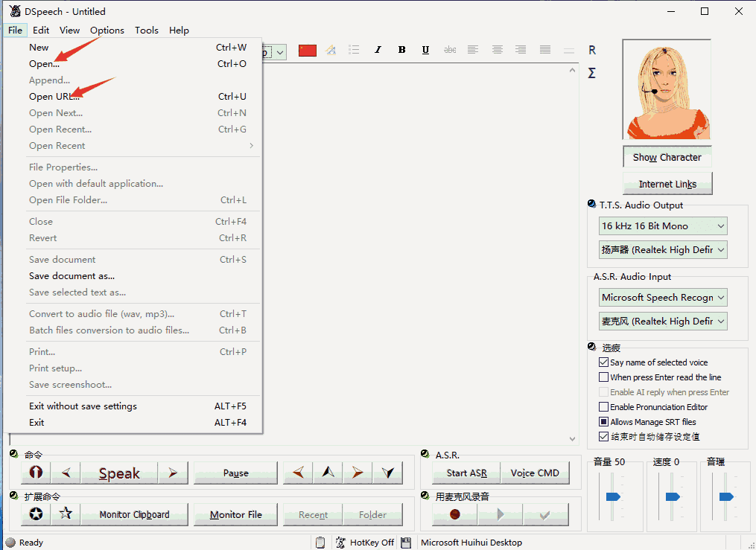Expand Microsoft Speech Recognizer dropdown
The image size is (756, 550).
pos(663,298)
